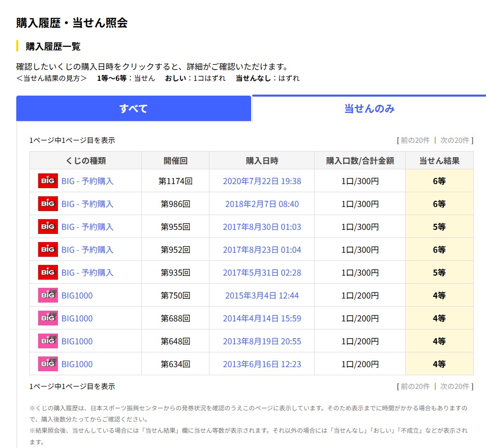This screenshot has height=448, width=486.
Task: Click the BIG - 予約購入 link for 第1174回
Action: pos(87,181)
